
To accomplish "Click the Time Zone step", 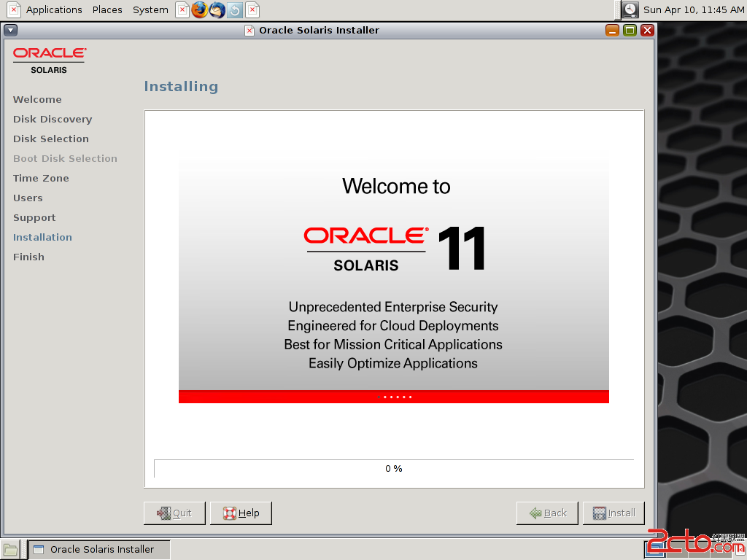I will click(x=41, y=178).
